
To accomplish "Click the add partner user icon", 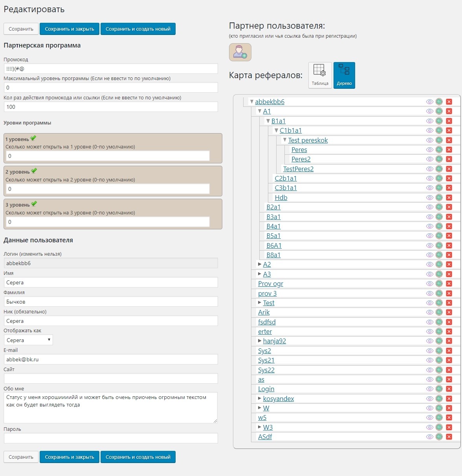I will click(x=240, y=52).
